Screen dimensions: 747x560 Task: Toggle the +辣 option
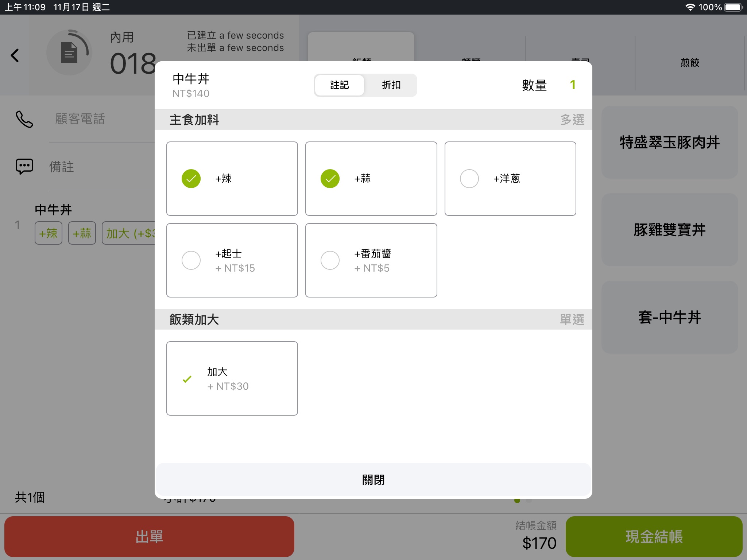[232, 179]
